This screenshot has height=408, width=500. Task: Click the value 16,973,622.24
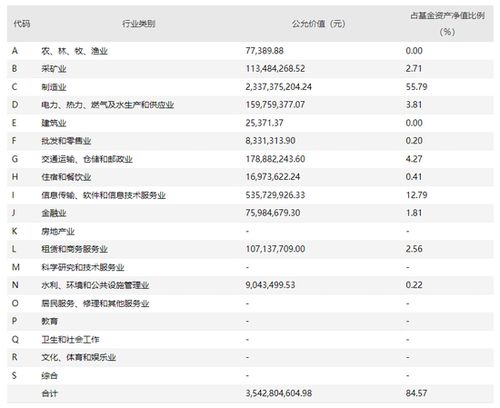[273, 177]
